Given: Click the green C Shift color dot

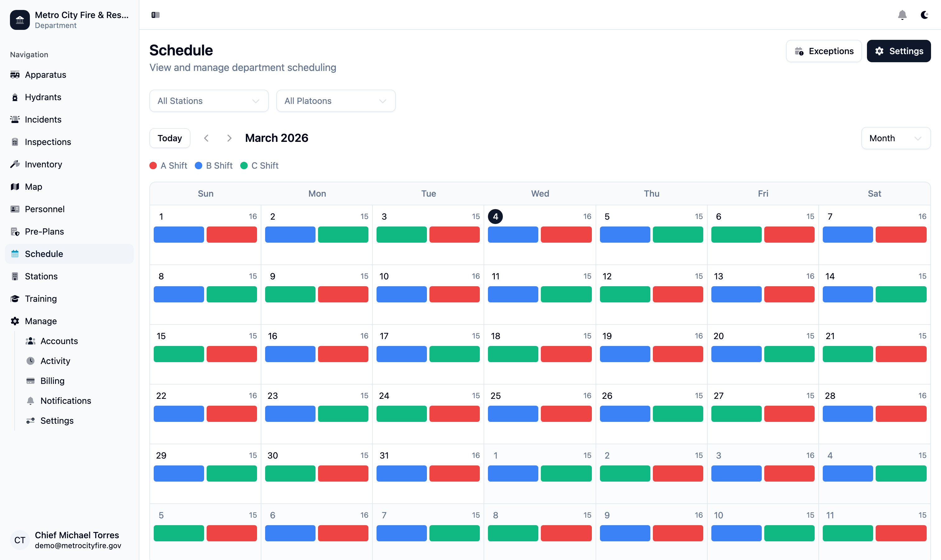Looking at the screenshot, I should point(244,165).
